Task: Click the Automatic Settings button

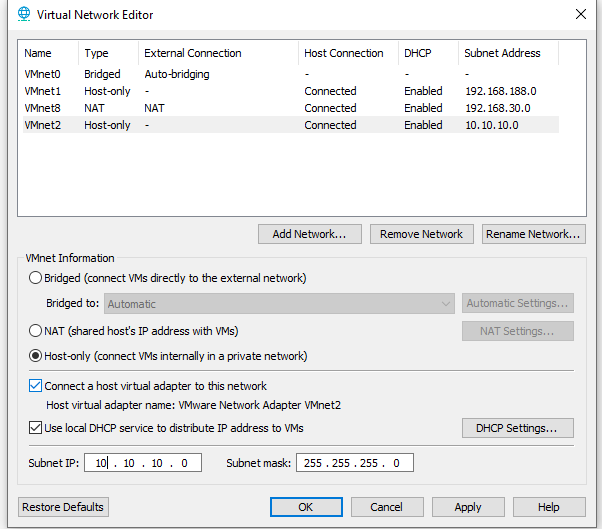Action: (518, 303)
